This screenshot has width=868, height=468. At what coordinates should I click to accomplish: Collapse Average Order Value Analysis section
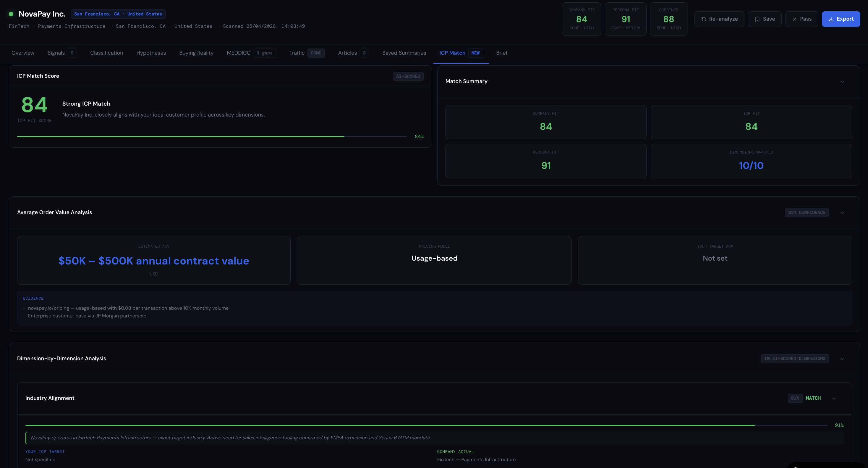(x=842, y=212)
